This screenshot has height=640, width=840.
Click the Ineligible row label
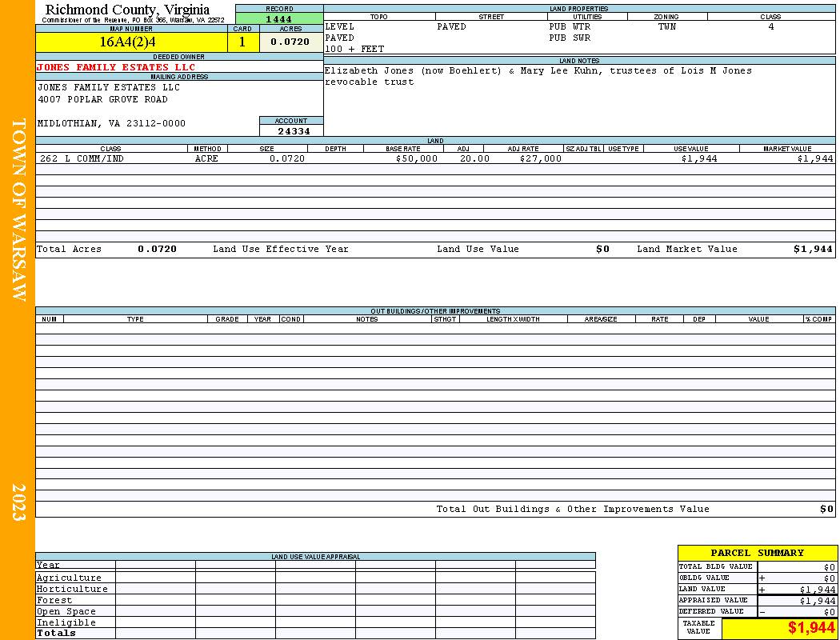tap(66, 623)
